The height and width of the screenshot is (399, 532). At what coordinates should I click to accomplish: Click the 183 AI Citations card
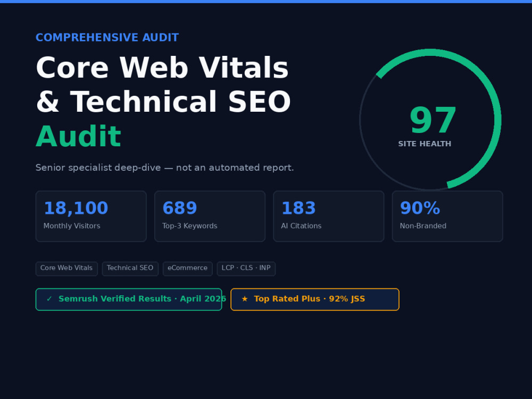click(328, 216)
